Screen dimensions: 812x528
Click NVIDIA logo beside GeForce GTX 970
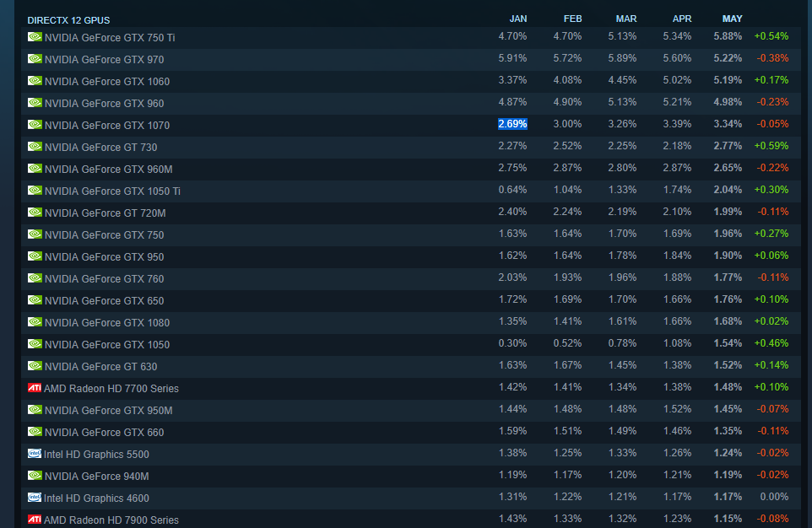pos(35,59)
